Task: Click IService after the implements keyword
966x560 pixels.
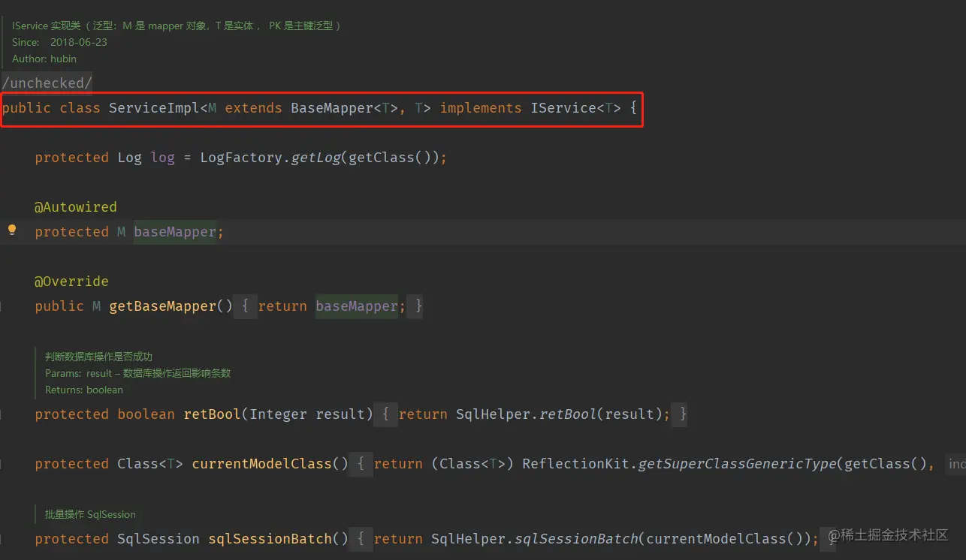Action: click(x=563, y=108)
